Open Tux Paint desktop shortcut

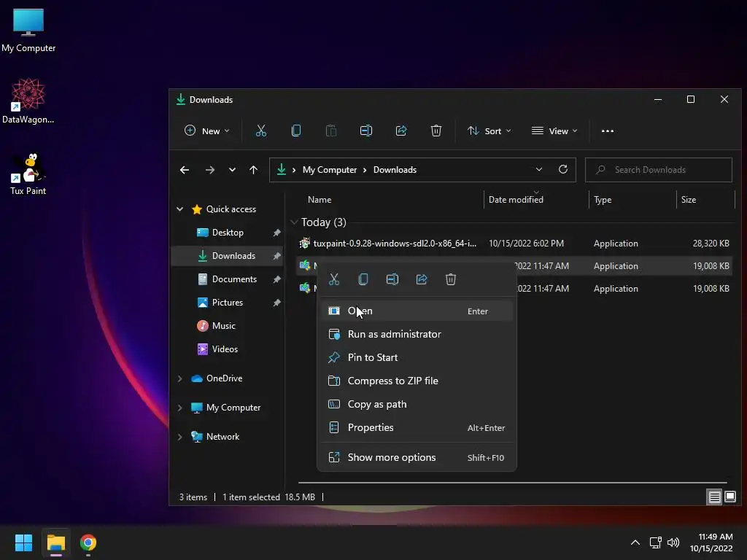[x=28, y=174]
